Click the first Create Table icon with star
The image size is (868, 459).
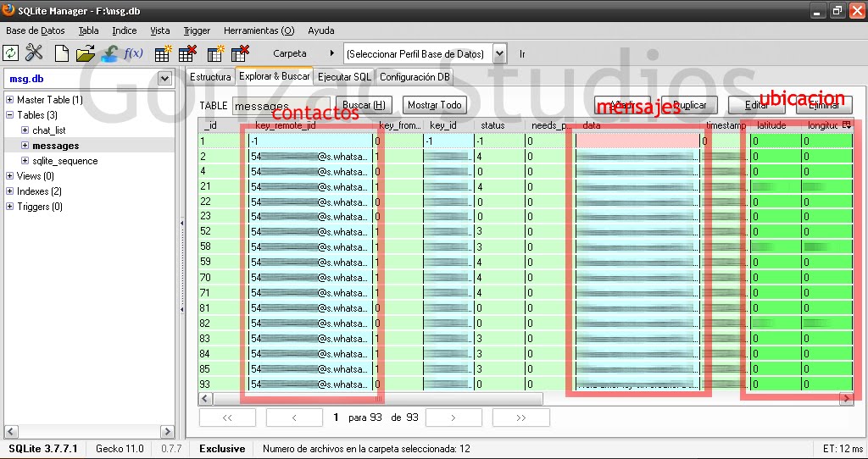(163, 53)
